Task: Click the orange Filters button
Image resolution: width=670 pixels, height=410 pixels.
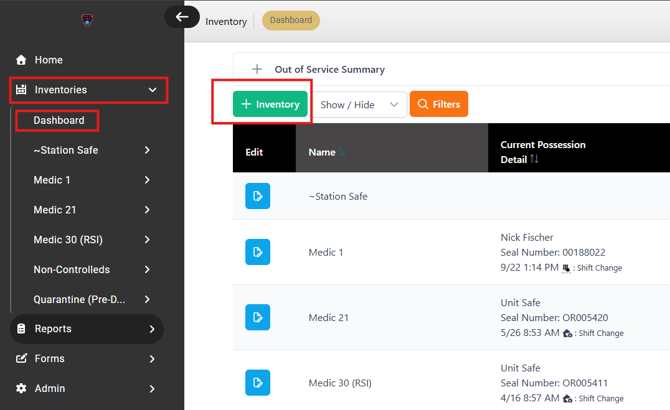Action: tap(439, 104)
